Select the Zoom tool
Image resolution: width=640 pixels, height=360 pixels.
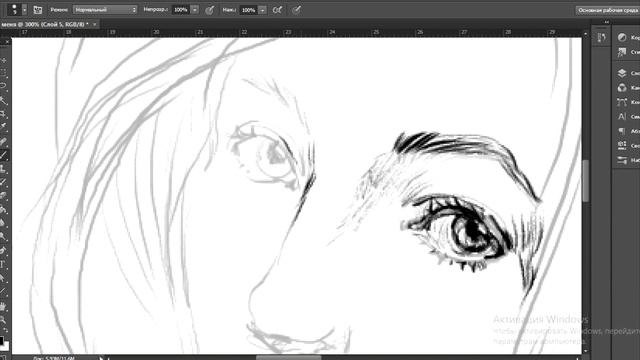coord(4,320)
